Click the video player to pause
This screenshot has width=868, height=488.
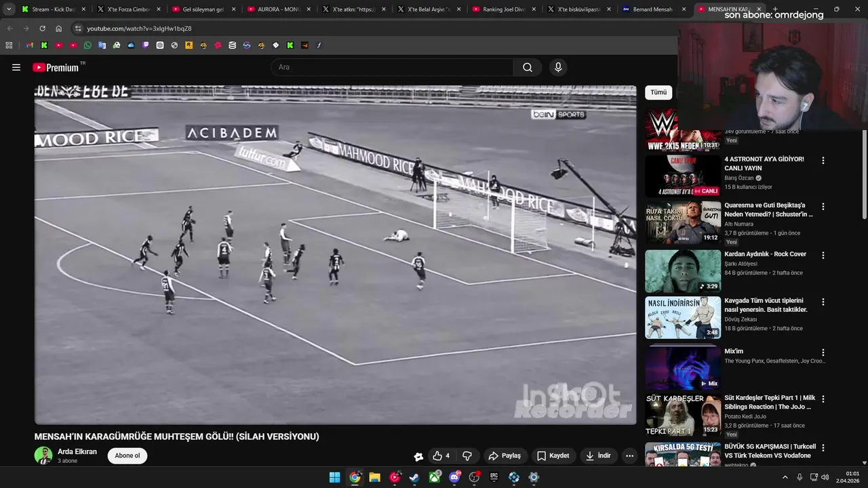[336, 255]
